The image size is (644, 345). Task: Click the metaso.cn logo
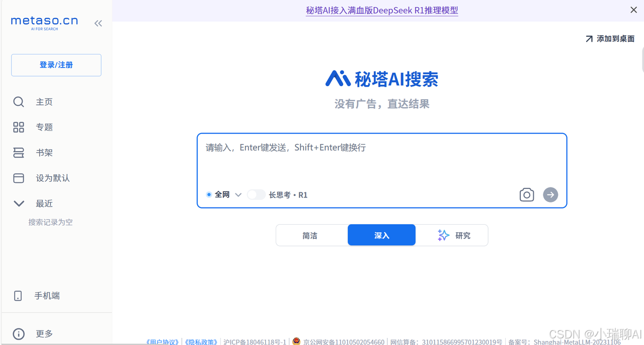click(x=44, y=23)
